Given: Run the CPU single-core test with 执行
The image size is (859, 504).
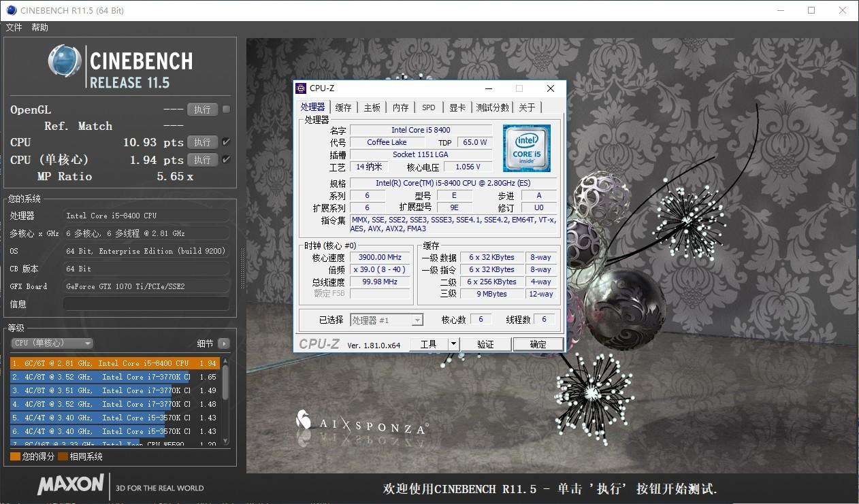Looking at the screenshot, I should [x=203, y=160].
